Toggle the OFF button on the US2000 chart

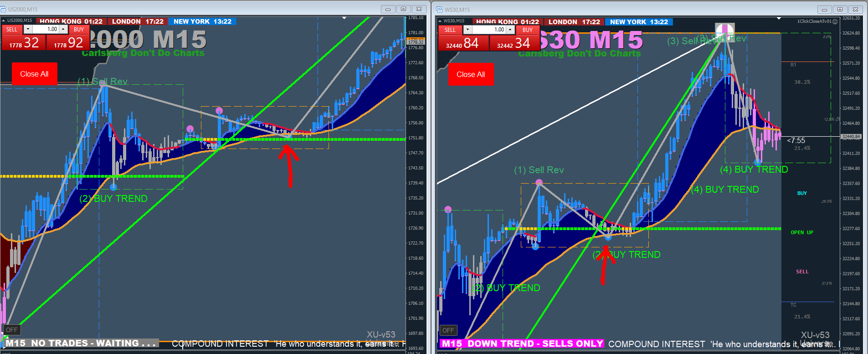point(12,330)
